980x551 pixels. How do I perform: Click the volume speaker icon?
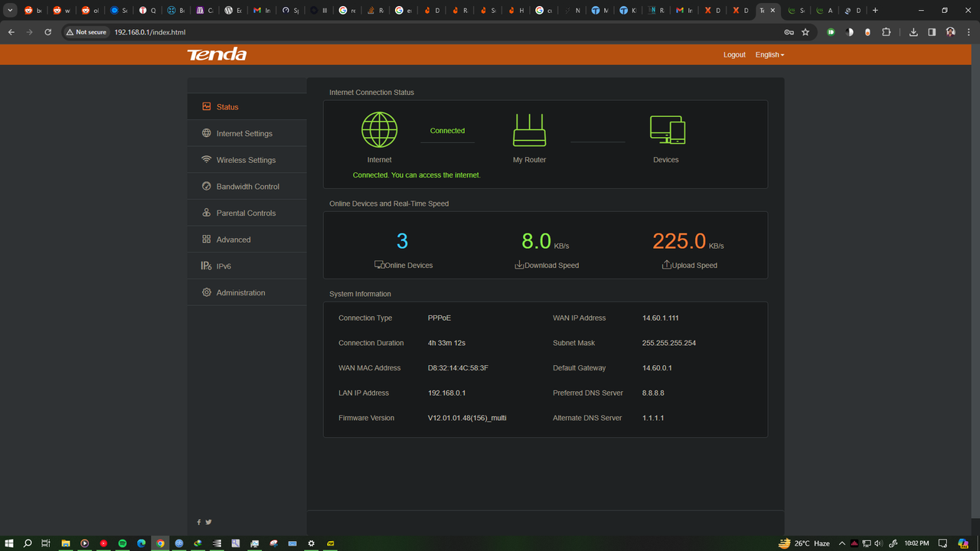coord(879,543)
